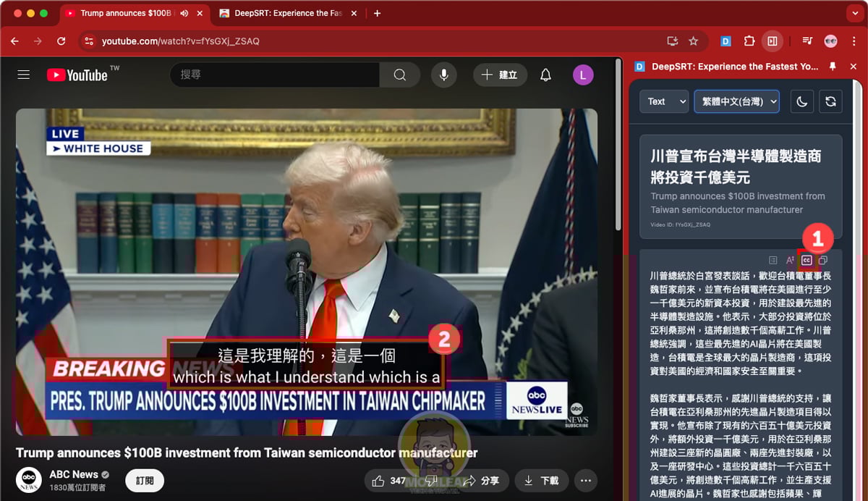Toggle dark mode moon button

[x=801, y=101]
